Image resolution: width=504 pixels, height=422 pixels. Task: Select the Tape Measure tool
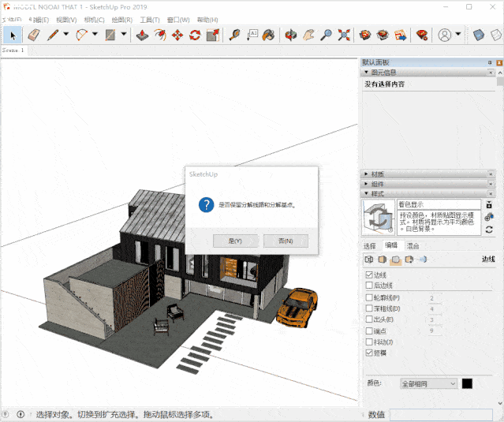(234, 35)
